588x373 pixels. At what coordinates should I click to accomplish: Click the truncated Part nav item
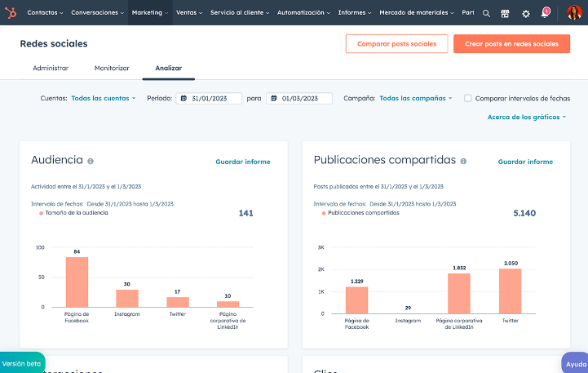click(x=467, y=13)
